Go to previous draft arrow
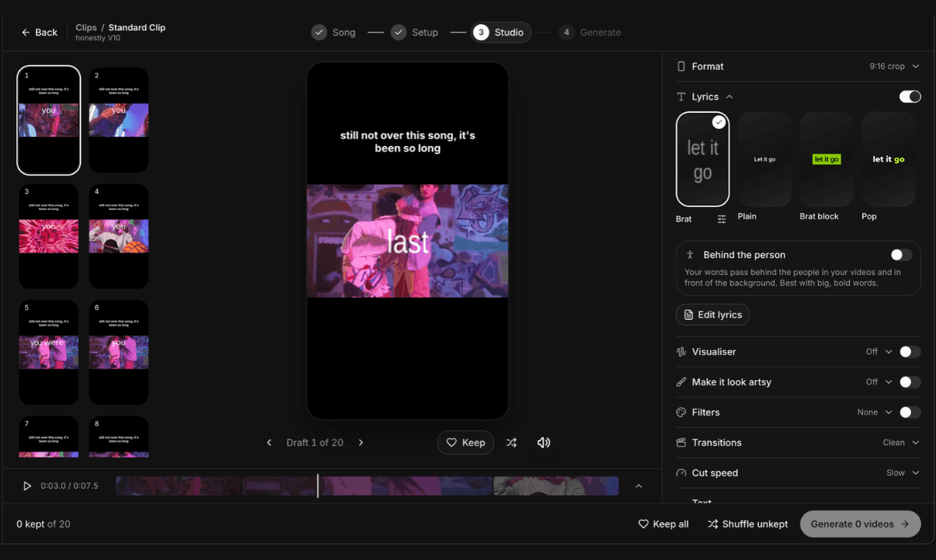Image resolution: width=936 pixels, height=560 pixels. pyautogui.click(x=269, y=443)
